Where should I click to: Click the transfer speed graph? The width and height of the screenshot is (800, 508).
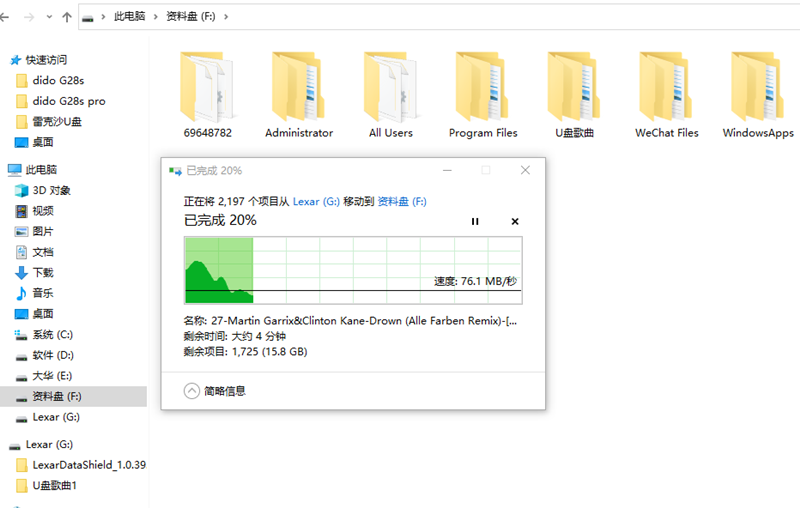(x=353, y=270)
